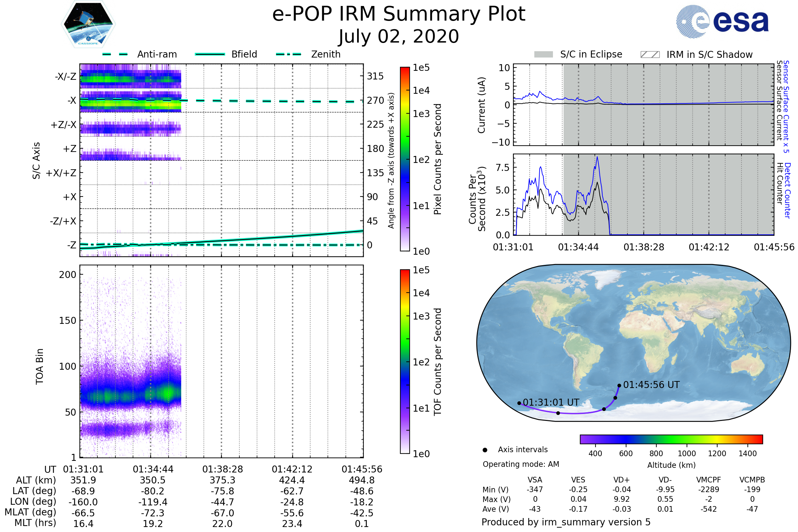
Task: Click the TOF Counts per Second colorbar
Action: click(x=405, y=362)
